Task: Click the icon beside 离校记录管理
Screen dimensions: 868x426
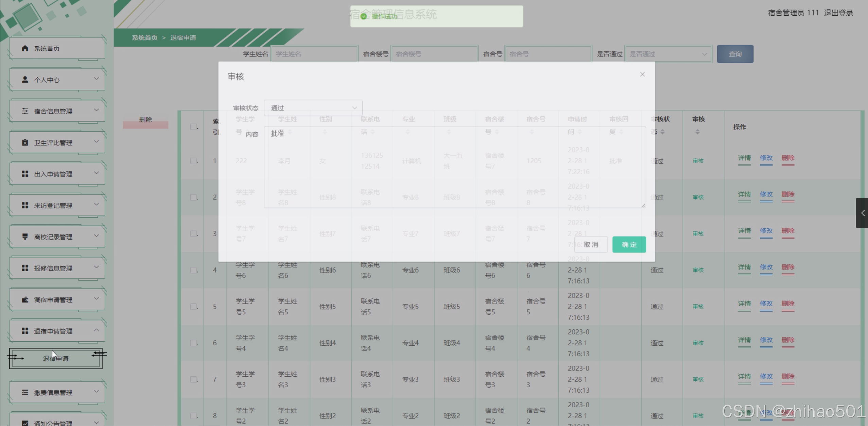Action: tap(25, 236)
